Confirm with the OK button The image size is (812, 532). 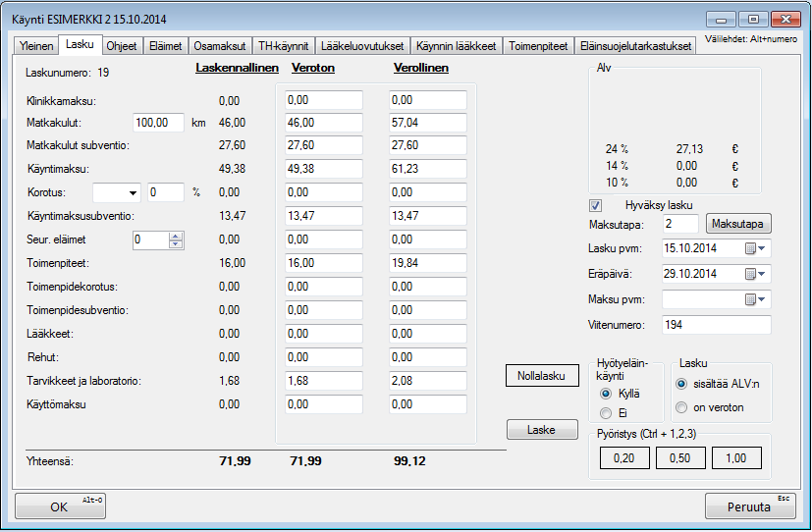coord(60,506)
